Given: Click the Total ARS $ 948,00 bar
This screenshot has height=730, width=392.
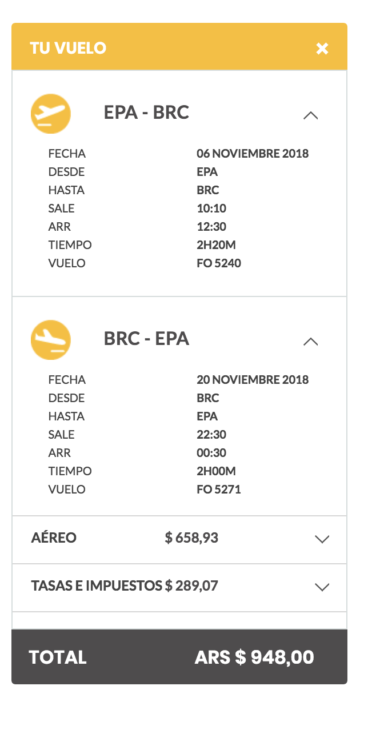Looking at the screenshot, I should tap(179, 657).
